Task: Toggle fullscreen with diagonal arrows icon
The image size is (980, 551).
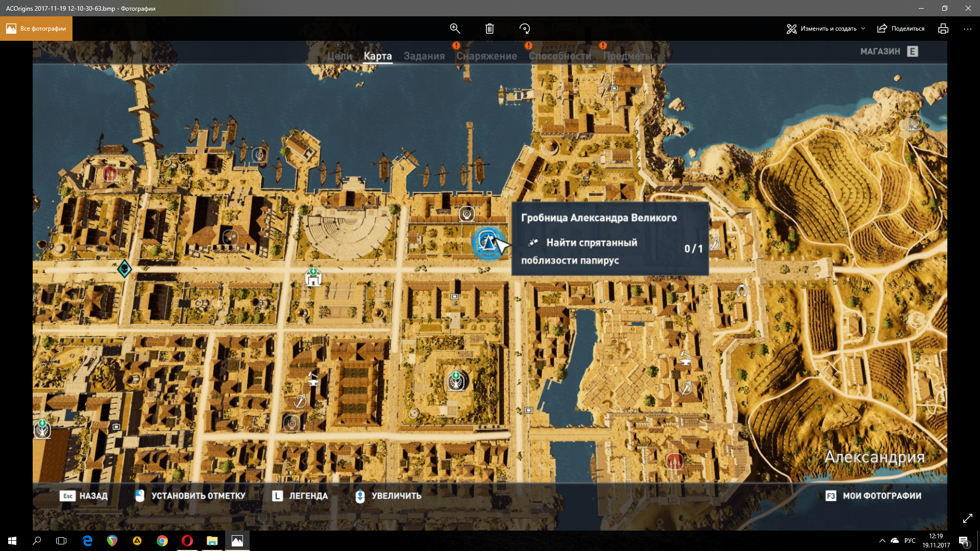Action: click(x=968, y=518)
